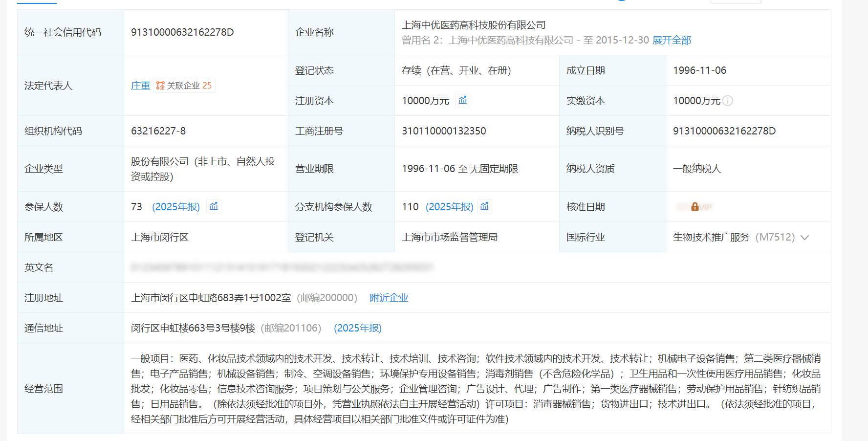
Task: Open 2025年报 link beside insured count 73
Action: [x=176, y=207]
